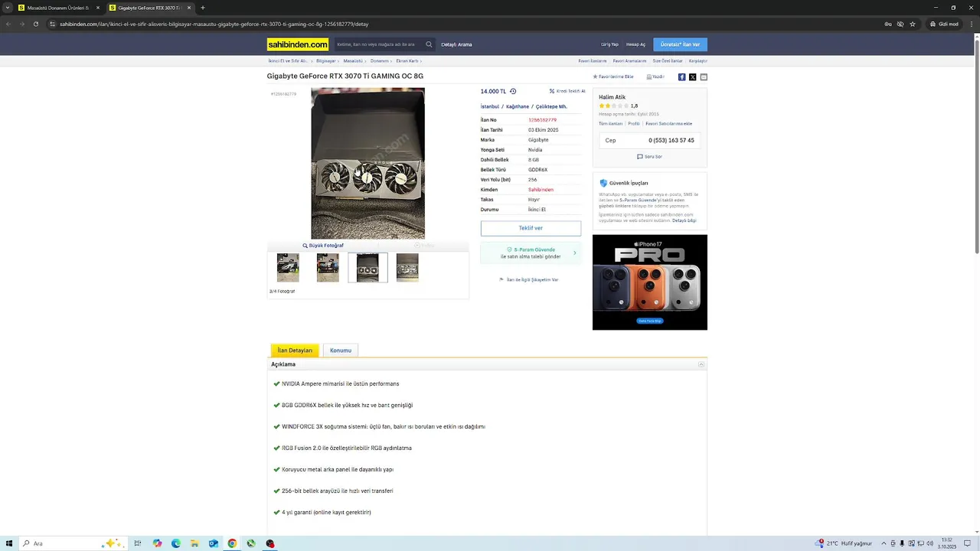Select fourth photo thumbnail
Viewport: 980px width, 551px height.
(407, 268)
